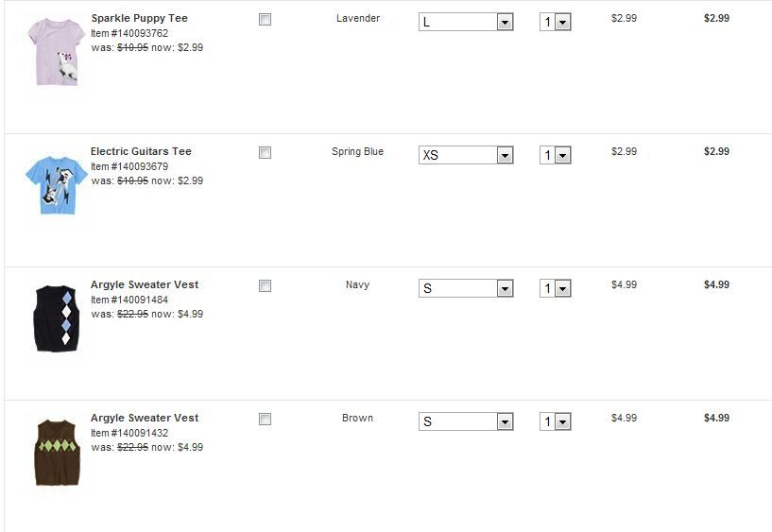772x532 pixels.
Task: Click the navy Argyle Sweater Vest image
Action: (57, 318)
